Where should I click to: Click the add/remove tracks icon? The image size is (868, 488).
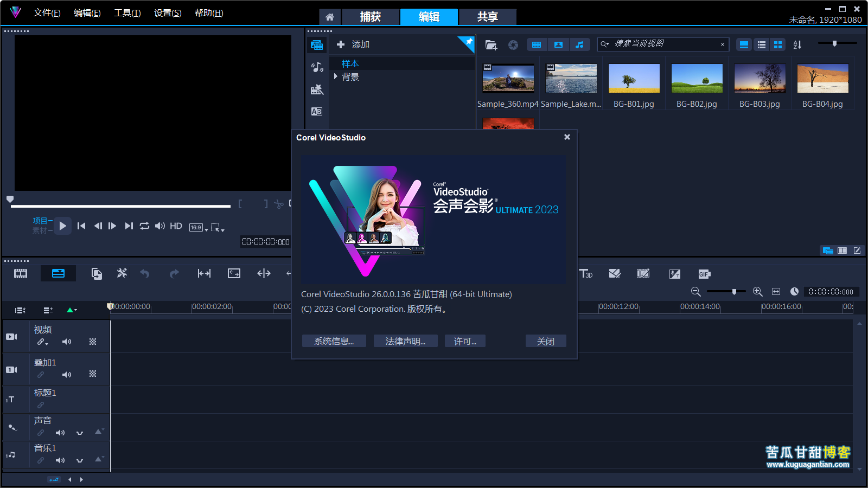coord(48,310)
